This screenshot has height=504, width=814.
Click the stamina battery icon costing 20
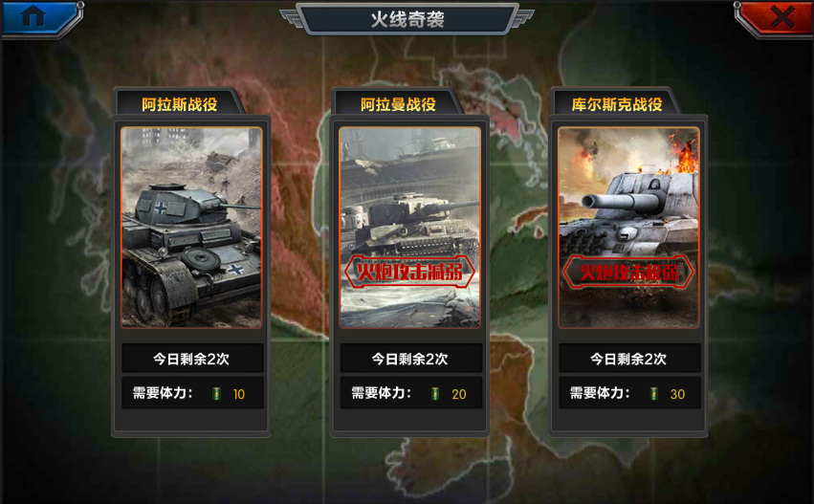435,394
